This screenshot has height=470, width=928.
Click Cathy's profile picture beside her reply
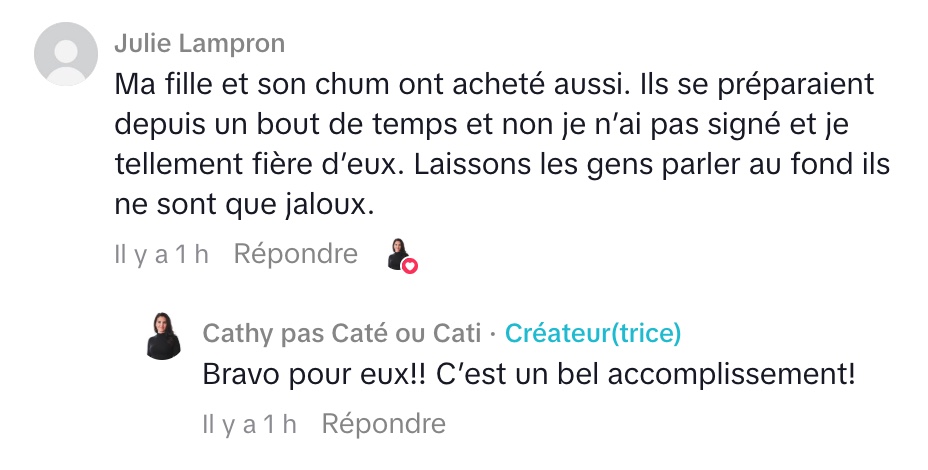click(x=164, y=335)
